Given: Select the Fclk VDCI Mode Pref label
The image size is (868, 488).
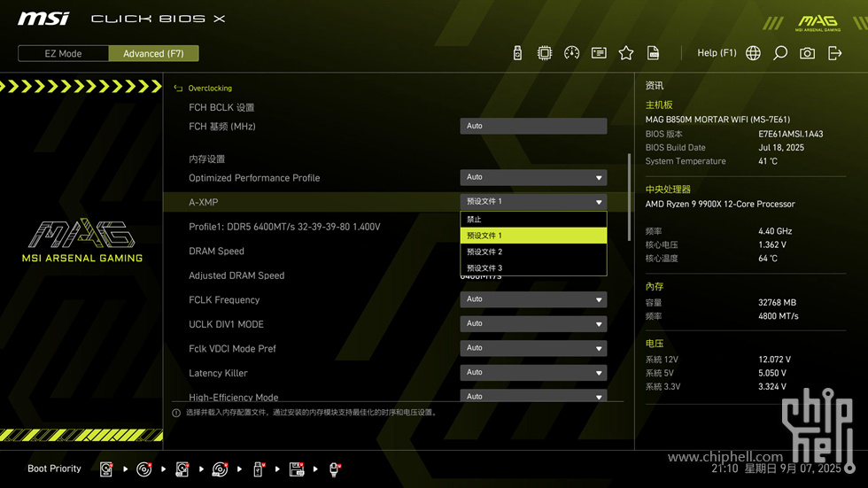Looking at the screenshot, I should [232, 349].
